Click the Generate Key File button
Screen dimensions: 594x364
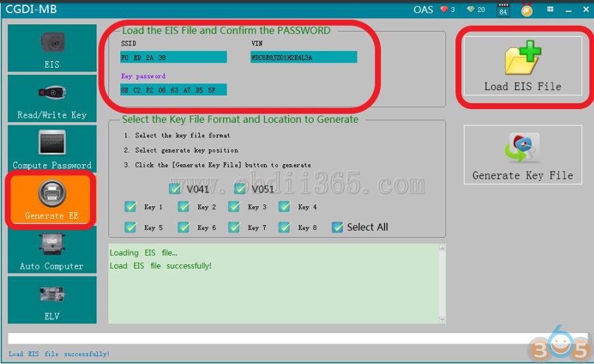[x=523, y=154]
